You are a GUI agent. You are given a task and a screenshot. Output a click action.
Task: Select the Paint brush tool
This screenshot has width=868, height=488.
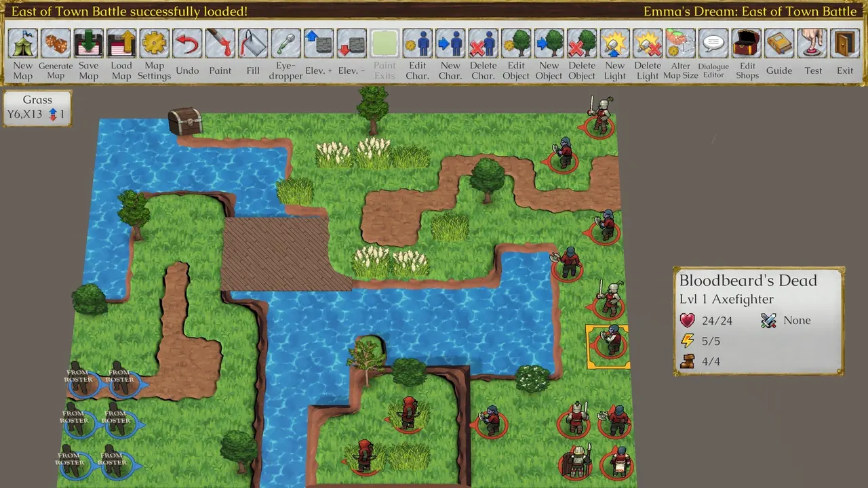pyautogui.click(x=220, y=43)
